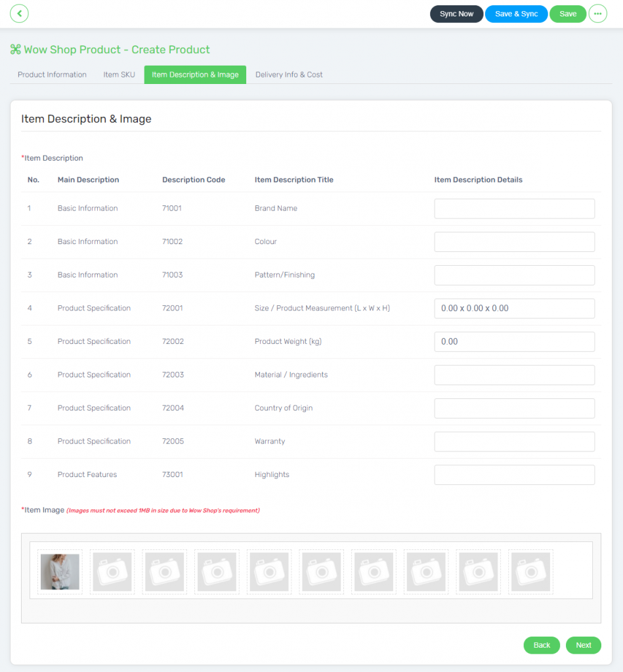Click the second empty camera upload icon
The image size is (623, 672).
tap(164, 572)
